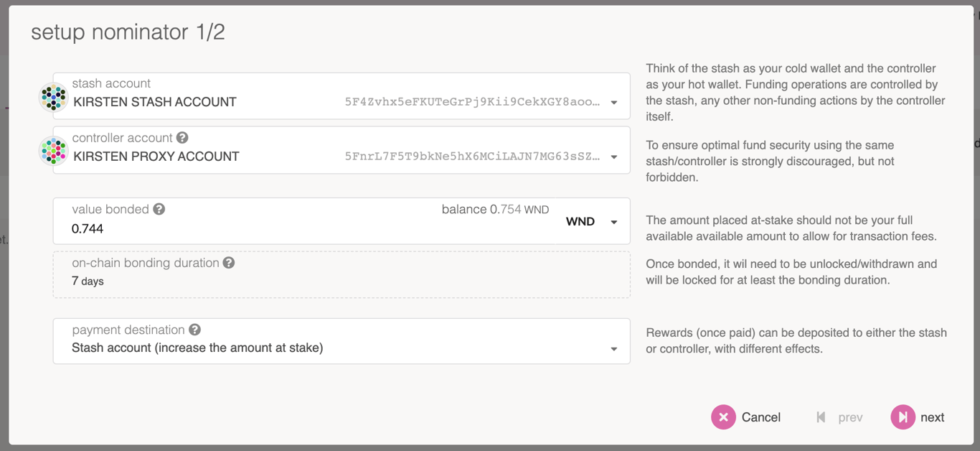The image size is (980, 451).
Task: Expand the controller account dropdown arrow
Action: (x=614, y=157)
